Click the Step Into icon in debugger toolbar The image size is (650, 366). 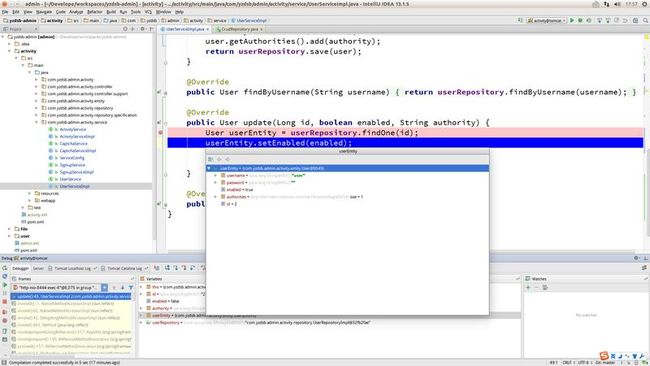175,268
